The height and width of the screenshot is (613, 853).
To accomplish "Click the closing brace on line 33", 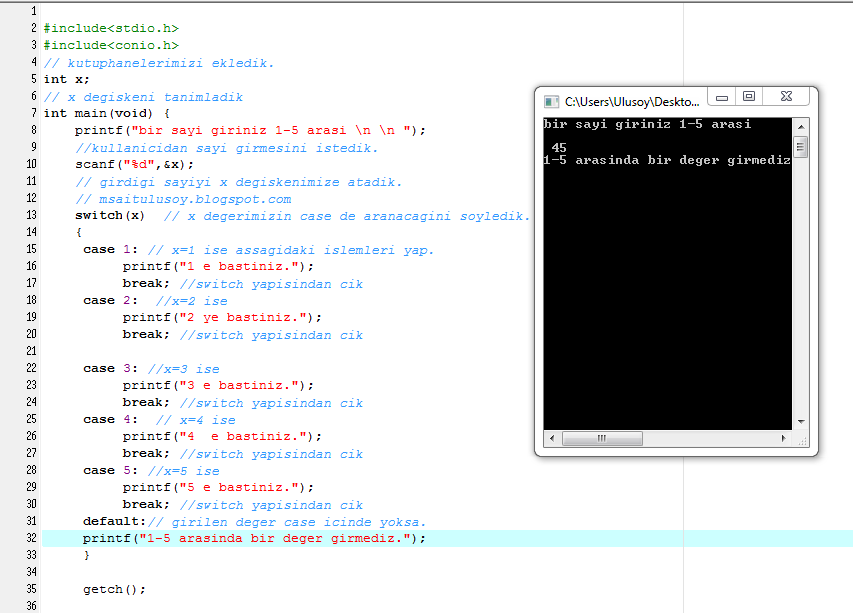I will 86,555.
